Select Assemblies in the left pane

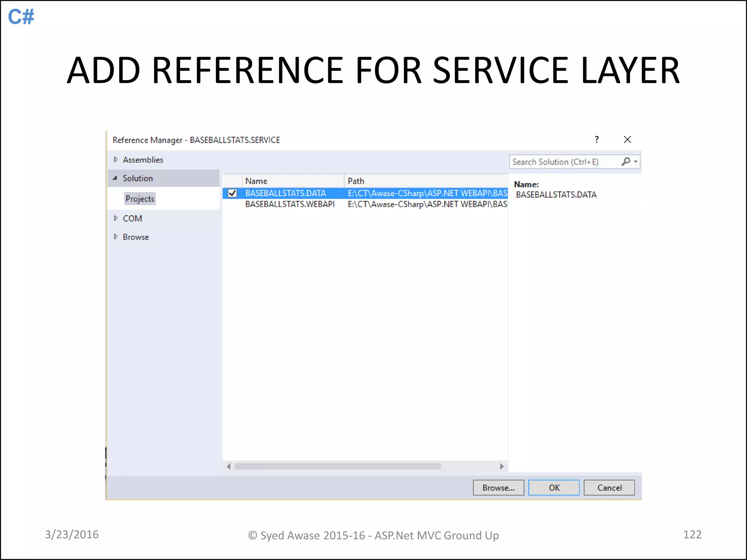click(143, 160)
